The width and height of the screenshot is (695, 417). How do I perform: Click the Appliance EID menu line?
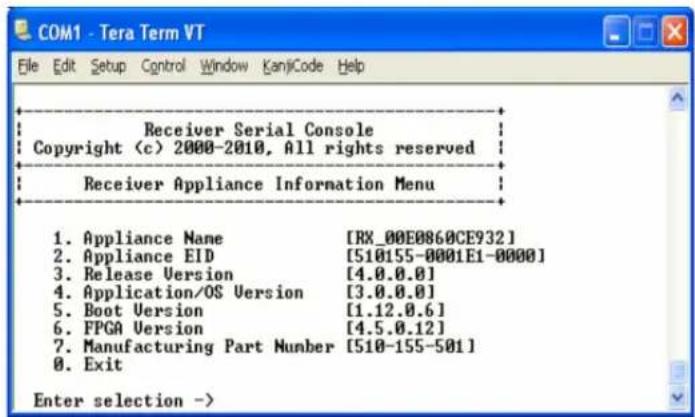[x=299, y=256]
